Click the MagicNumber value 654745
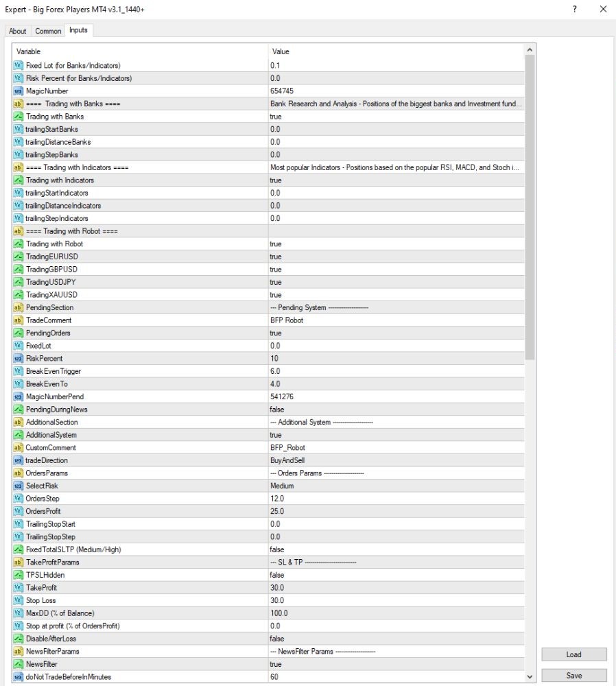 396,91
